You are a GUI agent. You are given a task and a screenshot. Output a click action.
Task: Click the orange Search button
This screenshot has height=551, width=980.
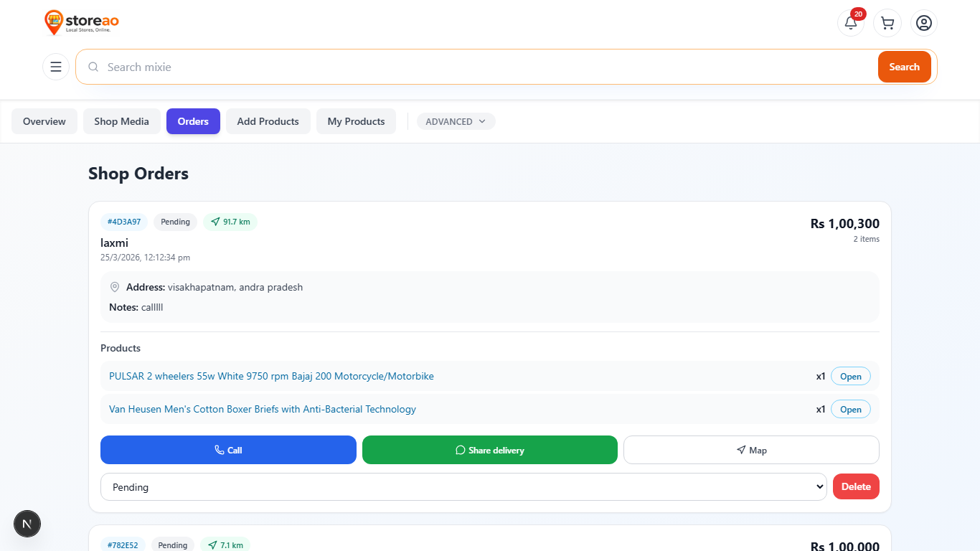(x=905, y=67)
